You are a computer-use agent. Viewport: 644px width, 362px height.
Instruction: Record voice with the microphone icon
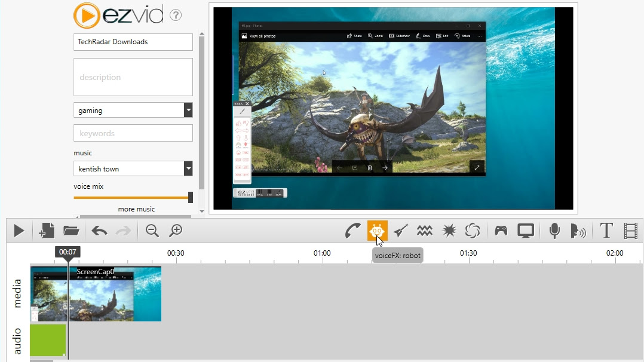tap(554, 231)
